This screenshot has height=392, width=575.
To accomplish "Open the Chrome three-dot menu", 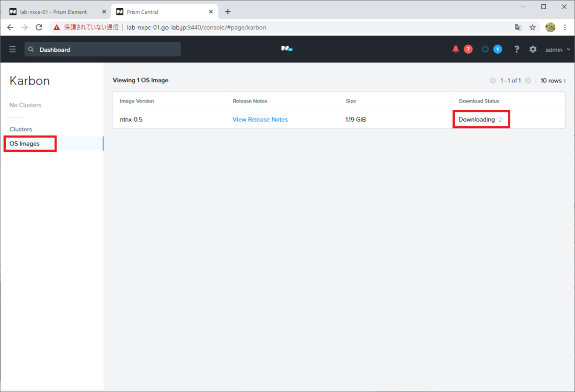I will [x=565, y=27].
